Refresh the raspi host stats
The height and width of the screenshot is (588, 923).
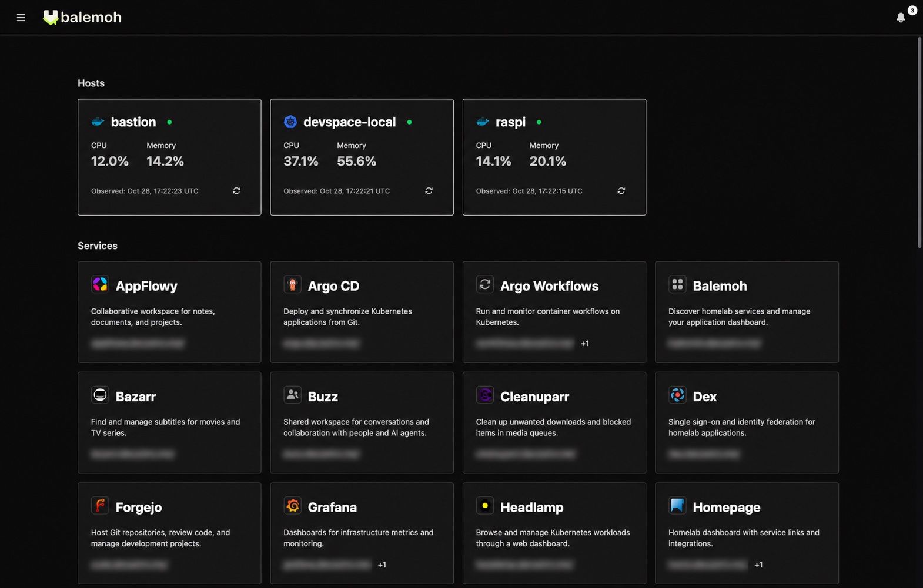pyautogui.click(x=621, y=191)
